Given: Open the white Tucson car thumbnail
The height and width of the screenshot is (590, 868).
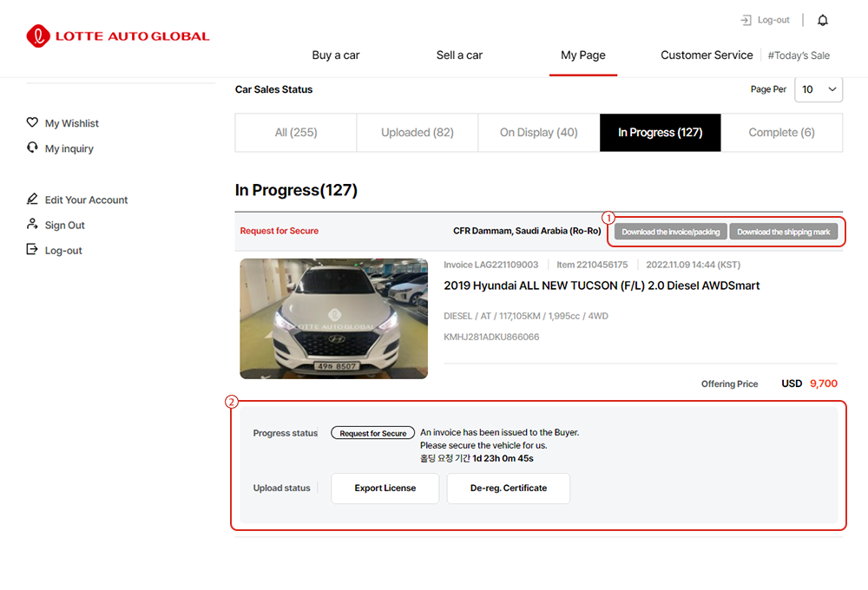Looking at the screenshot, I should (x=334, y=318).
